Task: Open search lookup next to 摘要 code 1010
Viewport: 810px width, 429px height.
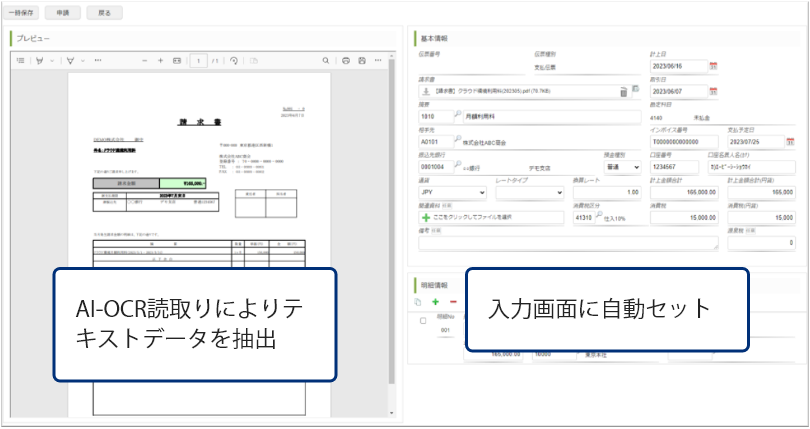Action: coord(458,114)
